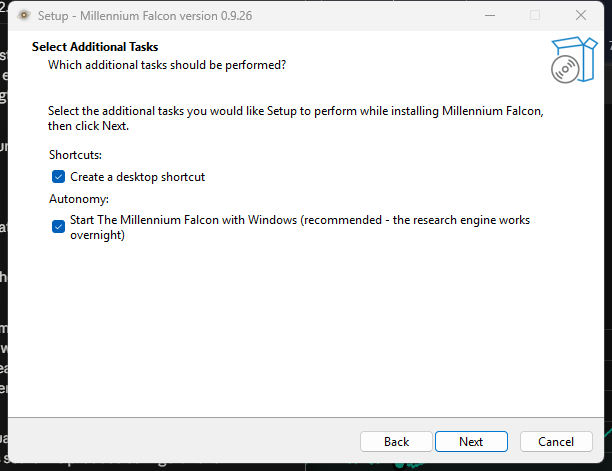Go Back to previous setup page
The image size is (612, 471).
pyautogui.click(x=396, y=441)
